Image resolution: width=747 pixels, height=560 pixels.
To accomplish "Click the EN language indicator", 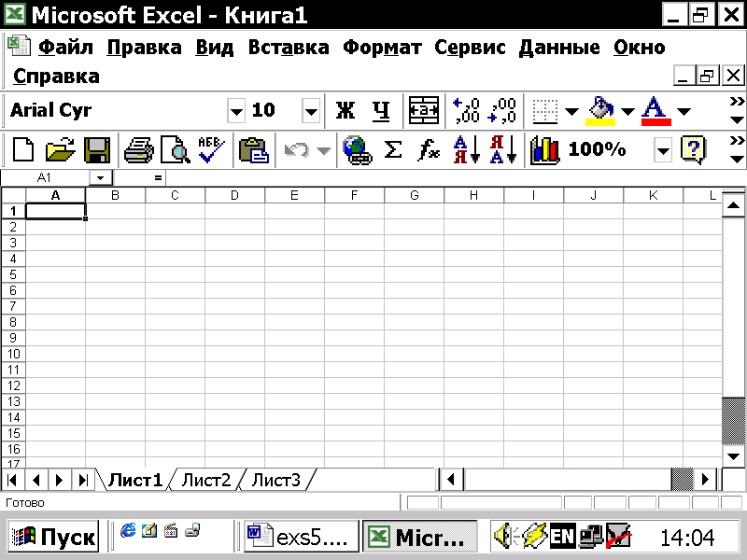I will coord(563,537).
